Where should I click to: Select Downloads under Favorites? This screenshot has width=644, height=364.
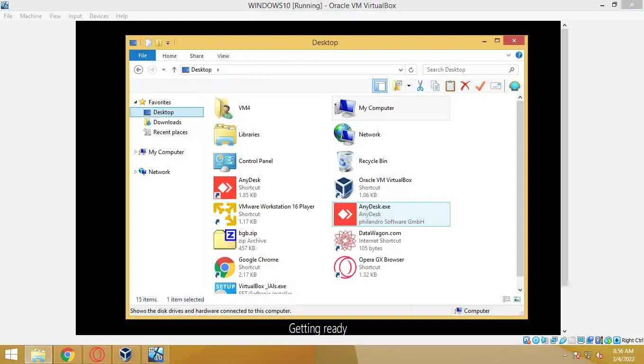click(167, 122)
